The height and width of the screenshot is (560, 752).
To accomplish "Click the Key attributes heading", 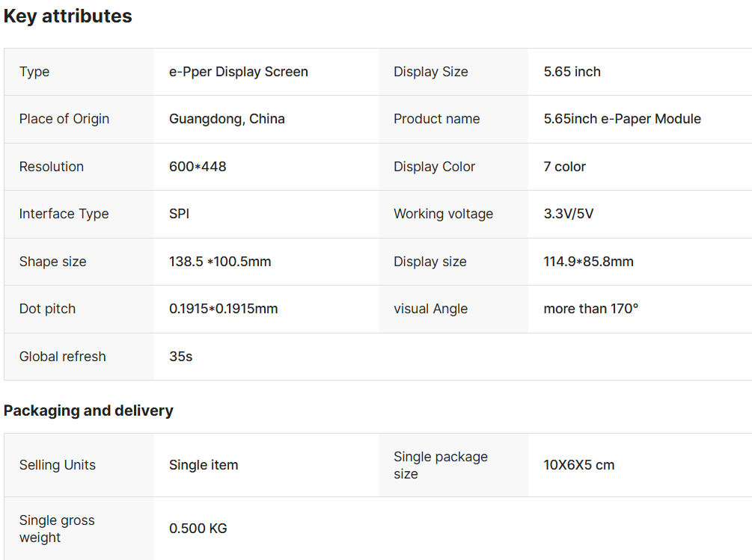I will [68, 16].
